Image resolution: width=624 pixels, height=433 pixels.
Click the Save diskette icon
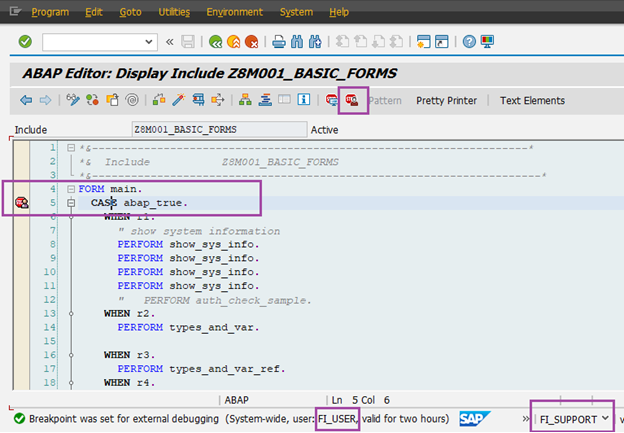point(188,41)
